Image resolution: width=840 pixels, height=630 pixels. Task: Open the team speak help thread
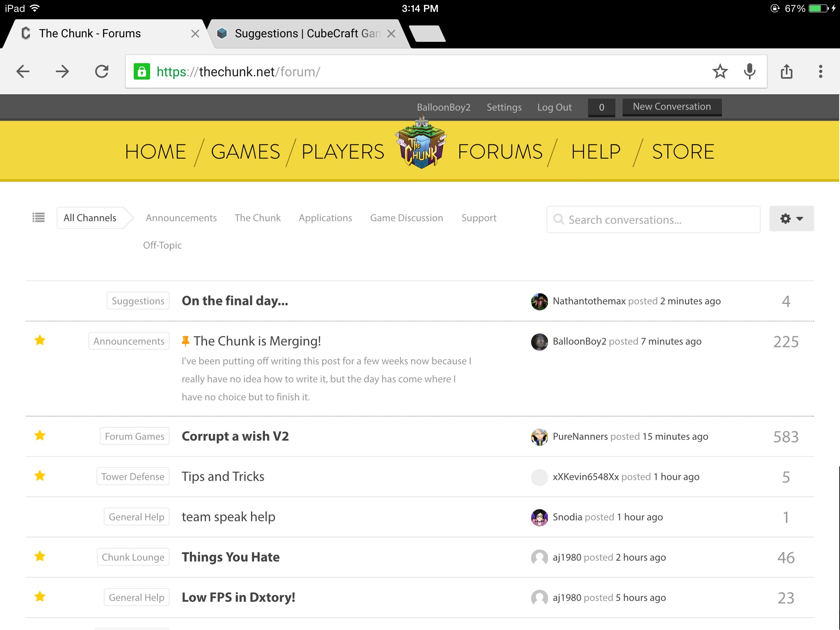[x=228, y=517]
